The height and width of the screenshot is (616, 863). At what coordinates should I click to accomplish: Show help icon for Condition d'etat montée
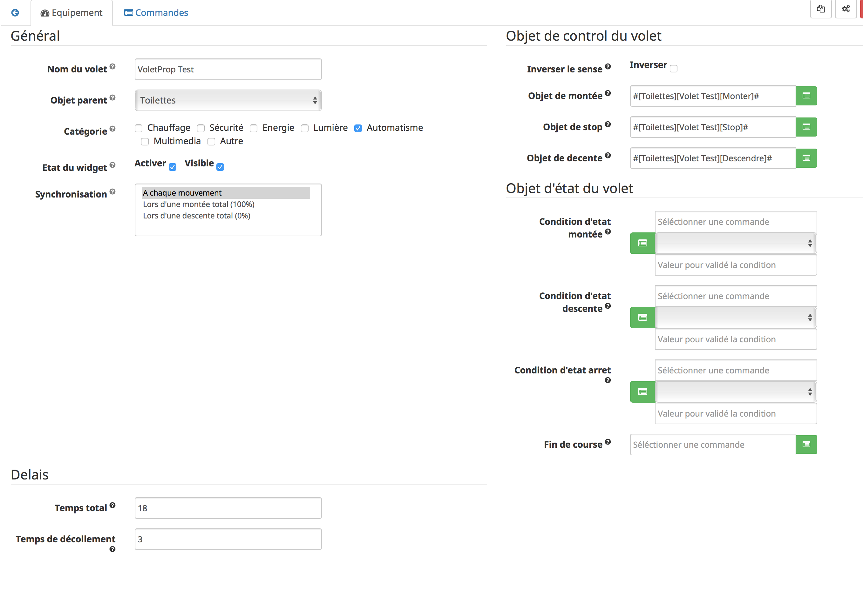608,232
